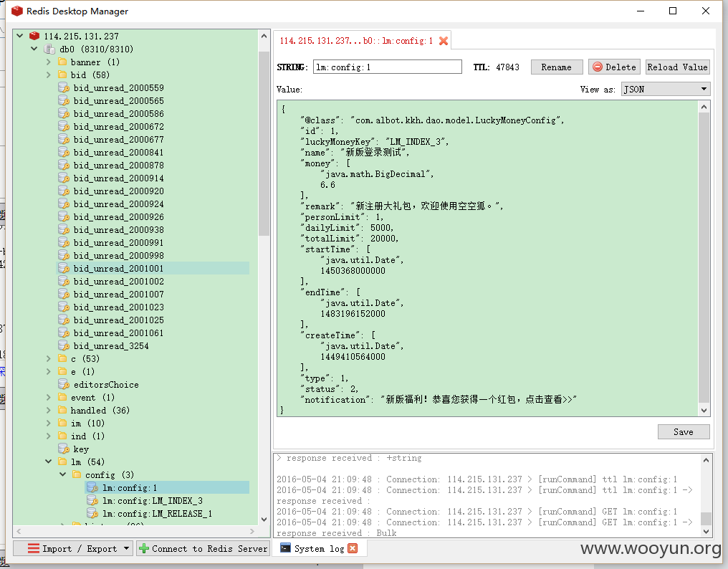Click key icon of lm:config:LM_RELEASE_1
This screenshot has height=569, width=728.
[x=93, y=513]
